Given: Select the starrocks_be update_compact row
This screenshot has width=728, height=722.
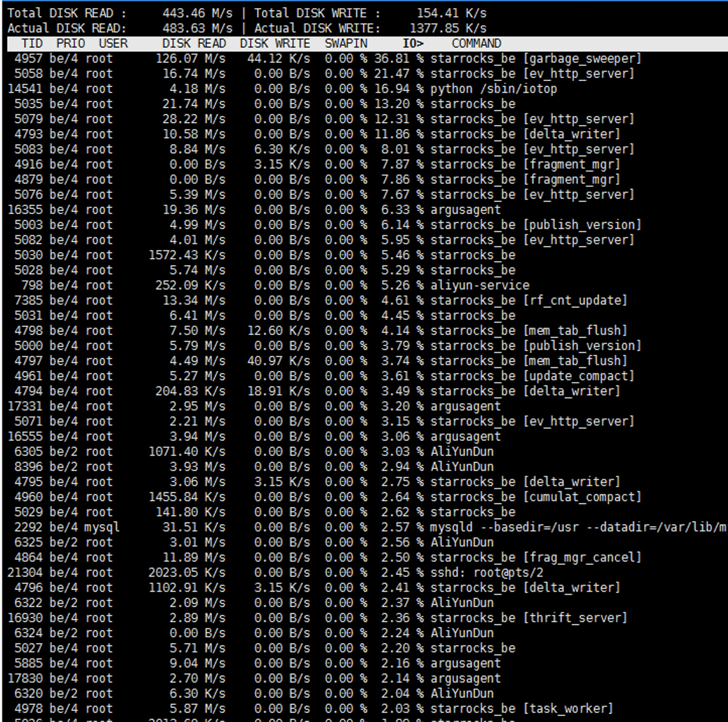Looking at the screenshot, I should [532, 376].
